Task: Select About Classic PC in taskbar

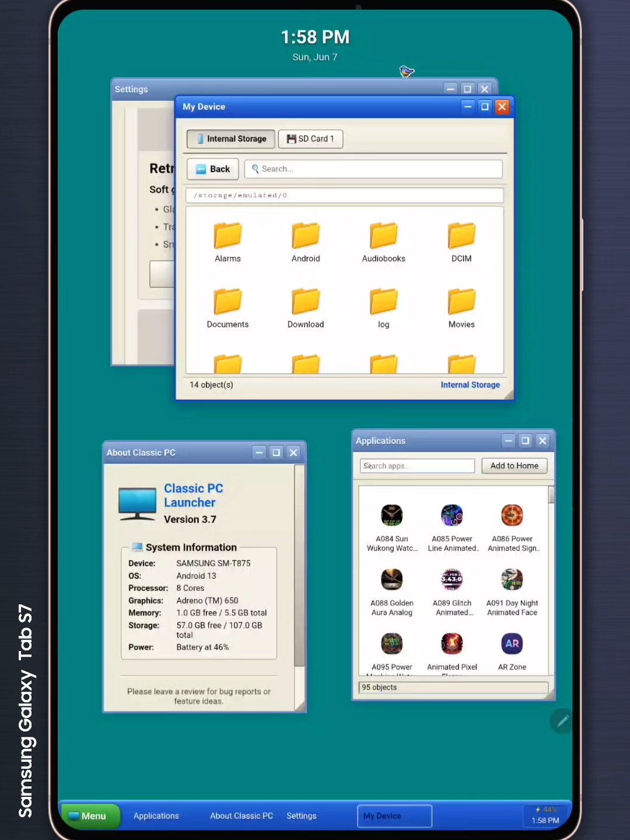Action: click(242, 816)
